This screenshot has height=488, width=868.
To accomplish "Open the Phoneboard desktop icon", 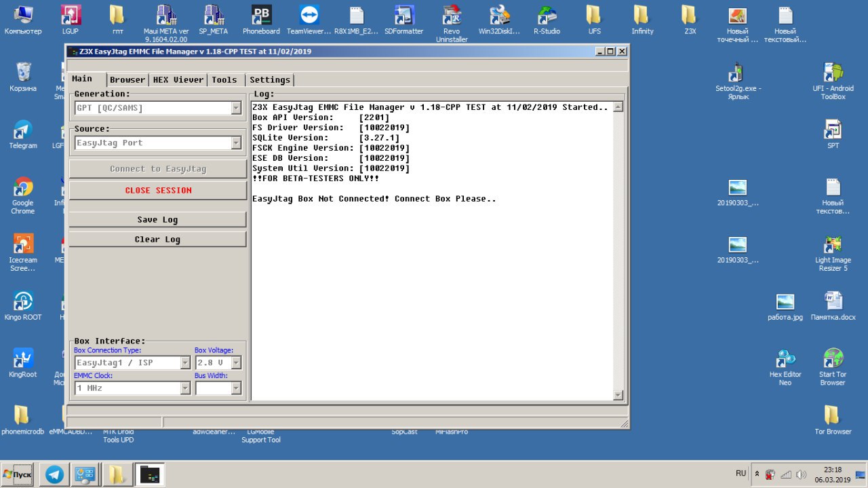I will pos(262,20).
